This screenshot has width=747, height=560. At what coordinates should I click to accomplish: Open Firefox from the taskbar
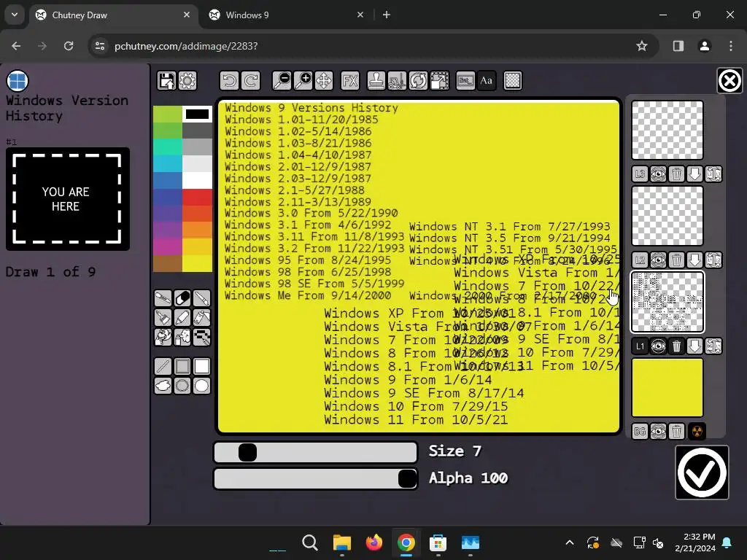coord(374,542)
